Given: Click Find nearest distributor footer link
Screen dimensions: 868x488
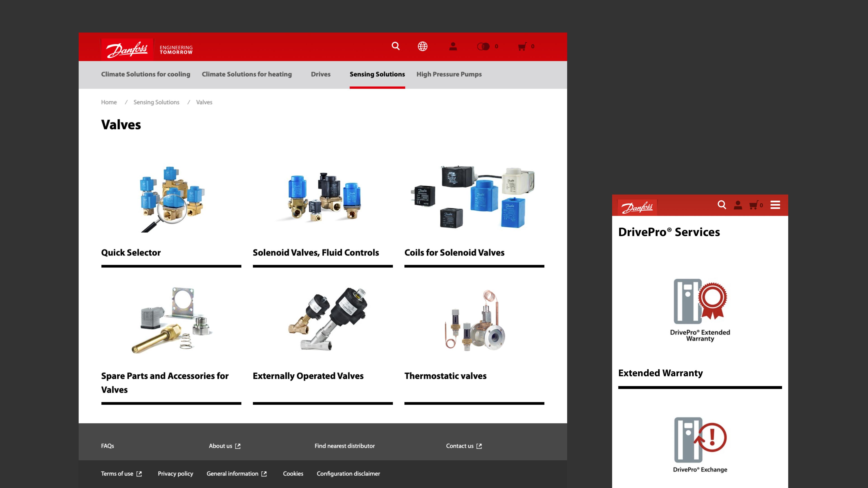Looking at the screenshot, I should [x=344, y=446].
